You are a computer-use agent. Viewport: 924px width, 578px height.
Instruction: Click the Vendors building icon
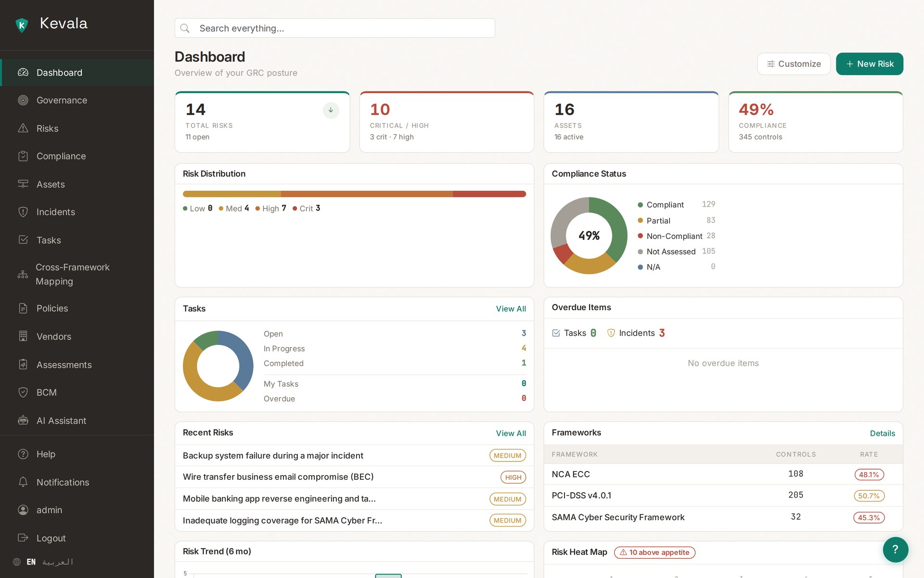[23, 336]
